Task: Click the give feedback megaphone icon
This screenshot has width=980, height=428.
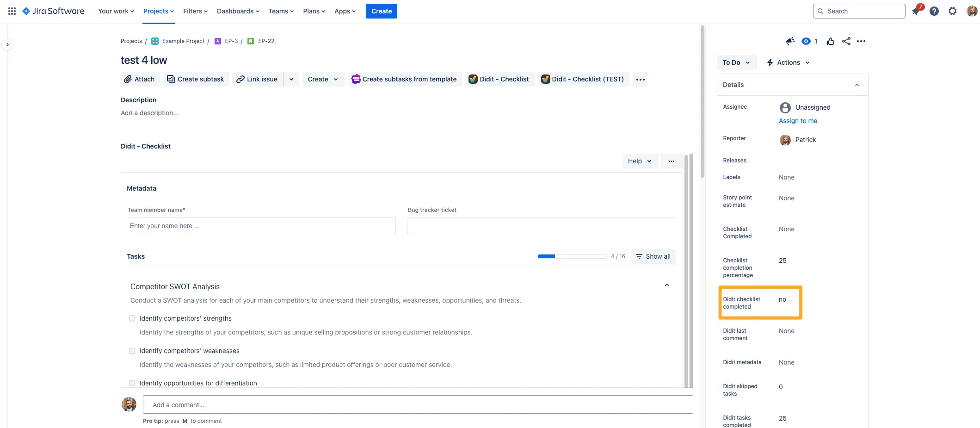Action: 790,41
